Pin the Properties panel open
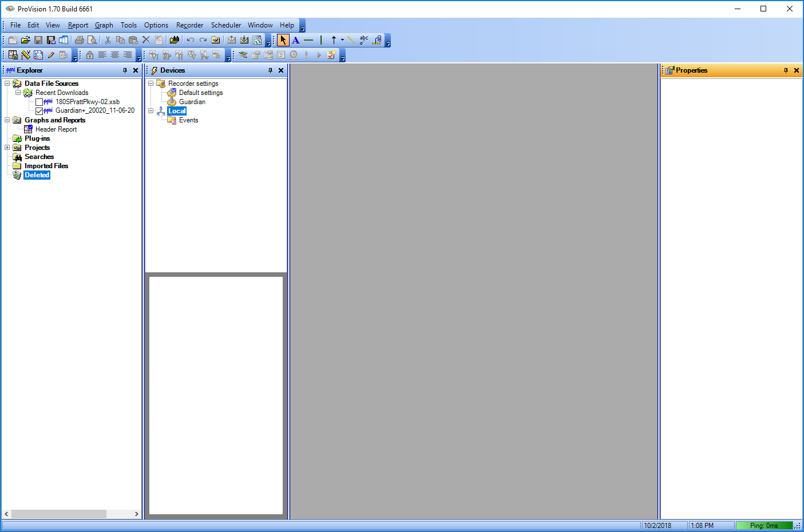The width and height of the screenshot is (804, 532). coord(785,70)
